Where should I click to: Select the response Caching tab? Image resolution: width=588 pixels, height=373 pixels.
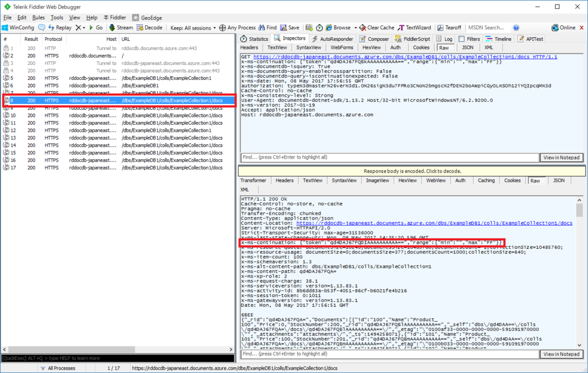click(486, 180)
